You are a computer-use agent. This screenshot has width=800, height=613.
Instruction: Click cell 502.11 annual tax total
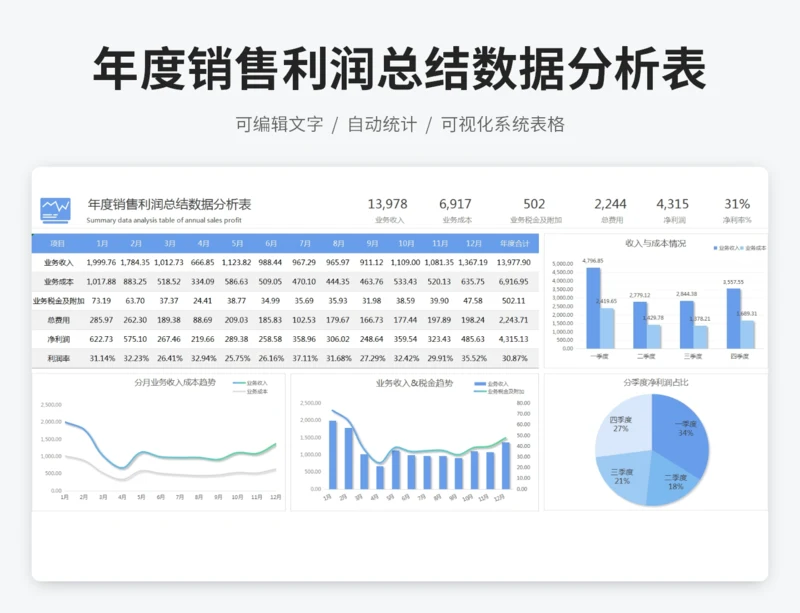click(514, 301)
